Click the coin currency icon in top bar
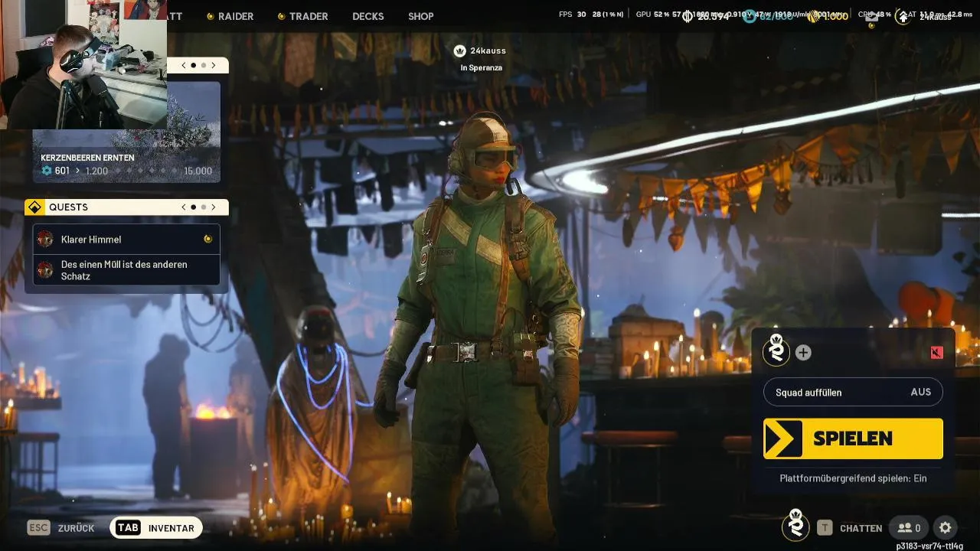The width and height of the screenshot is (980, 551). [x=688, y=16]
